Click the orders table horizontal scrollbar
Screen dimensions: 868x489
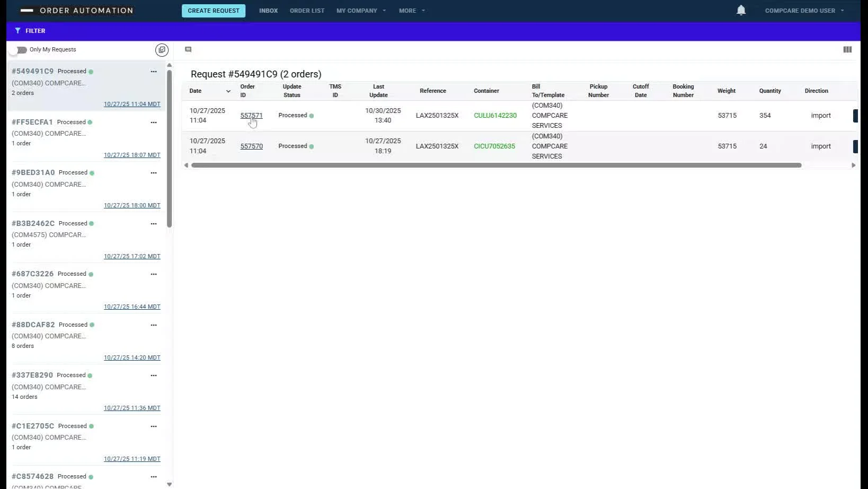pyautogui.click(x=496, y=165)
